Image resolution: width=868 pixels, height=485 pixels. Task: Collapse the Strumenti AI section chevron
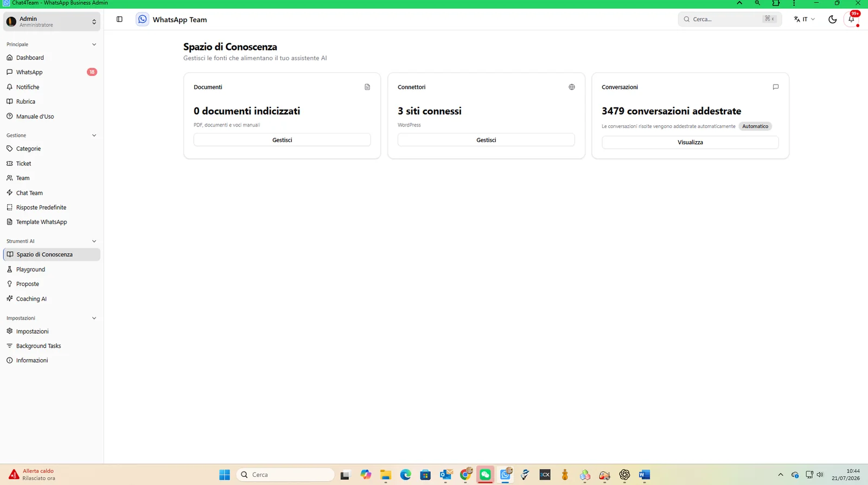coord(94,241)
